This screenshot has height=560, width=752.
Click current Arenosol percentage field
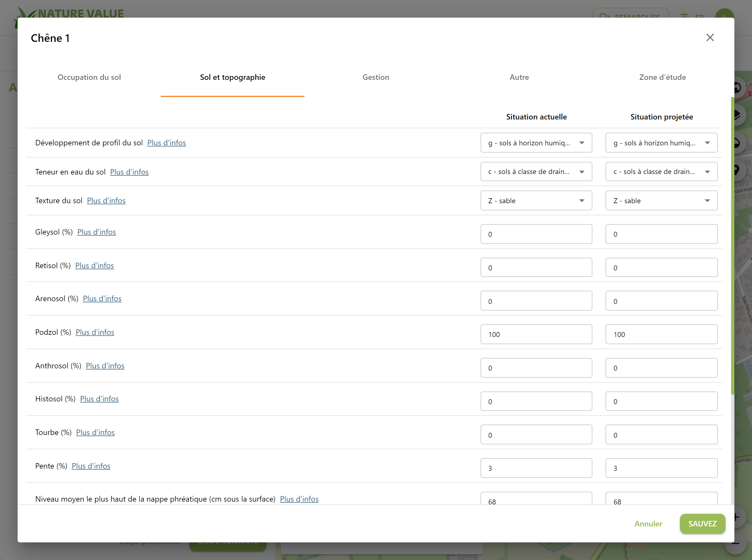click(536, 301)
